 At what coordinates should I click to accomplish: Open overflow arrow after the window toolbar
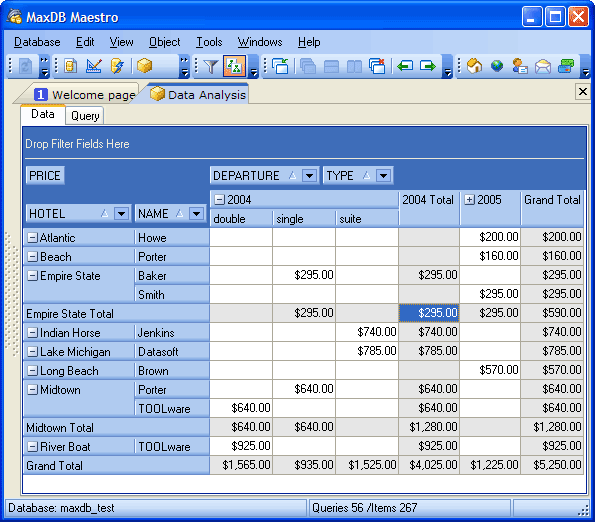point(448,66)
